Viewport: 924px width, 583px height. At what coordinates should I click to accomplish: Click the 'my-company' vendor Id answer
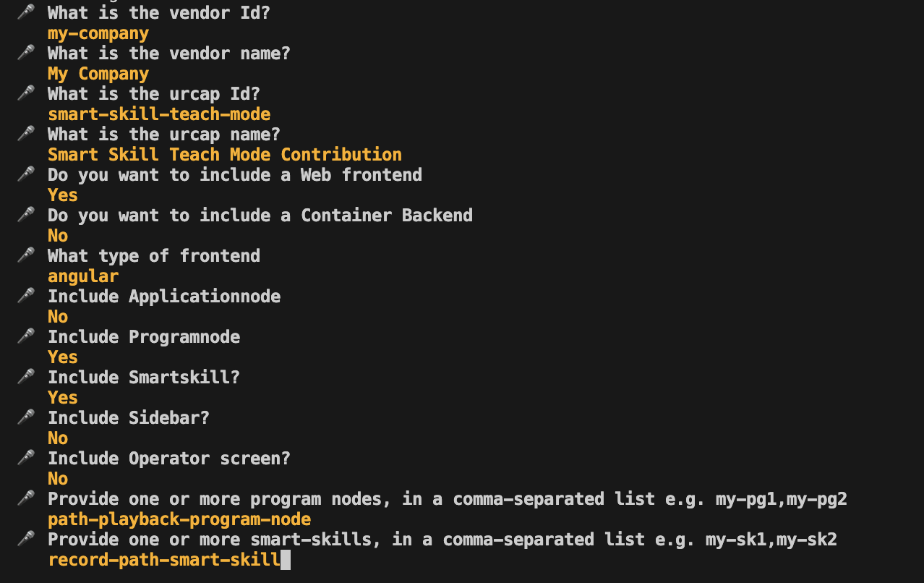[x=98, y=33]
